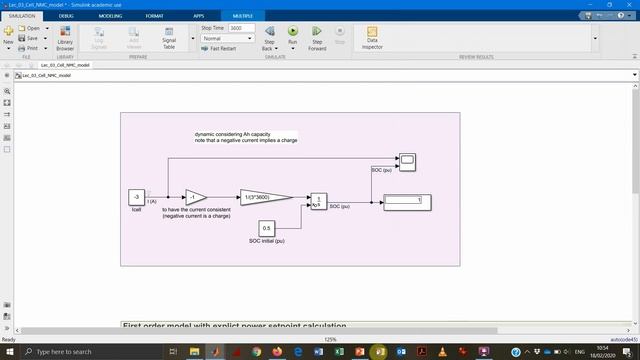Click the sample time arrows palette icon
The width and height of the screenshot is (640, 360).
(7, 115)
